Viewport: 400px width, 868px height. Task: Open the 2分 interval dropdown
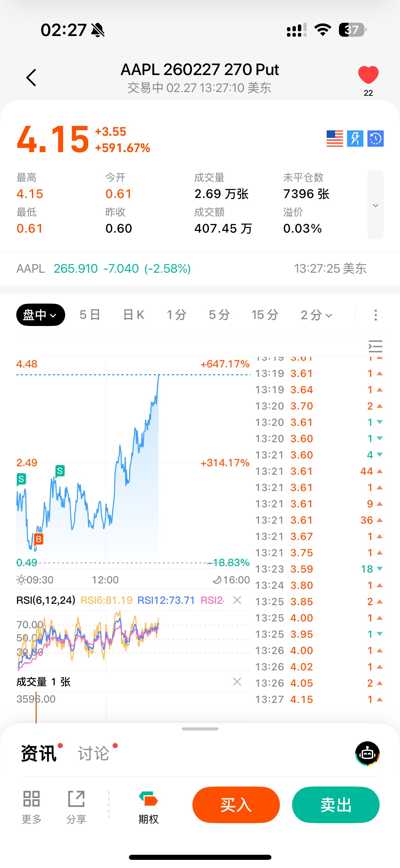(316, 315)
